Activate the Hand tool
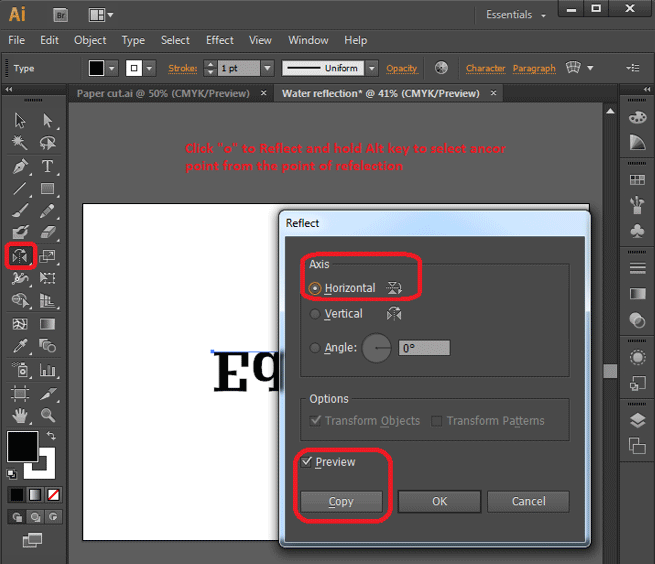Viewport: 655px width, 564px height. tap(20, 415)
